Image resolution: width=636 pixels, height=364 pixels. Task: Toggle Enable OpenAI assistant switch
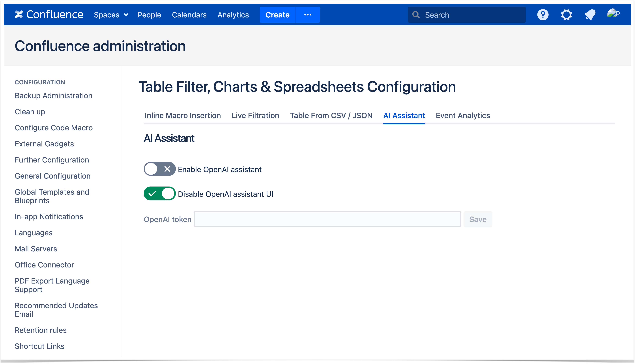coord(159,169)
